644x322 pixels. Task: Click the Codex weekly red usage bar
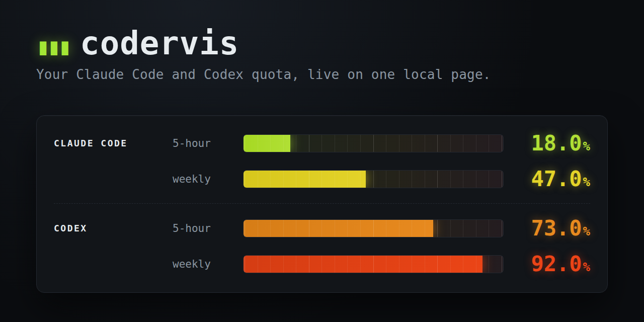click(x=373, y=264)
